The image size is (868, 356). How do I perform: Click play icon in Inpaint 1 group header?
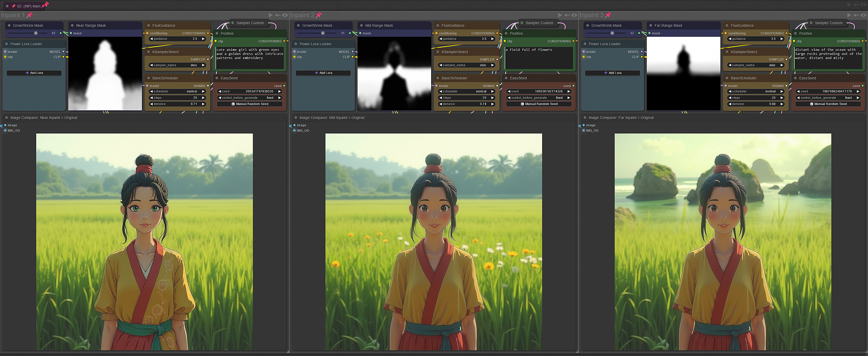pyautogui.click(x=270, y=15)
